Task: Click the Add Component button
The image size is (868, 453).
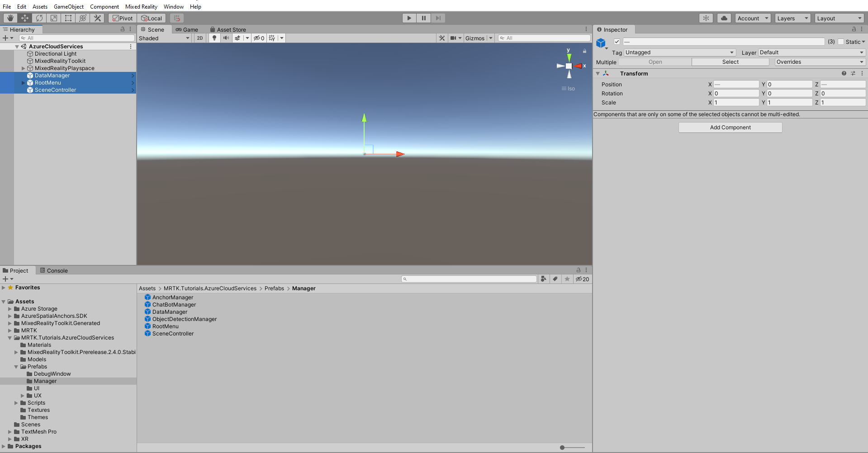Action: coord(730,127)
